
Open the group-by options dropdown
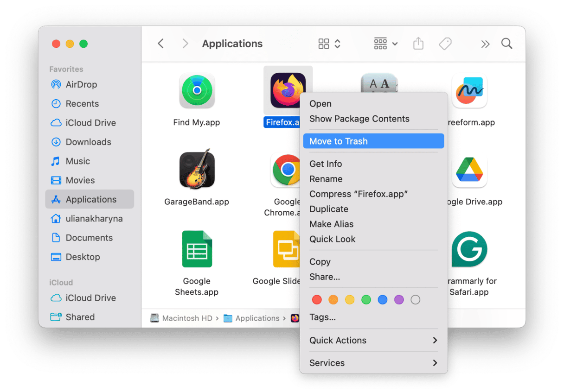coord(386,44)
